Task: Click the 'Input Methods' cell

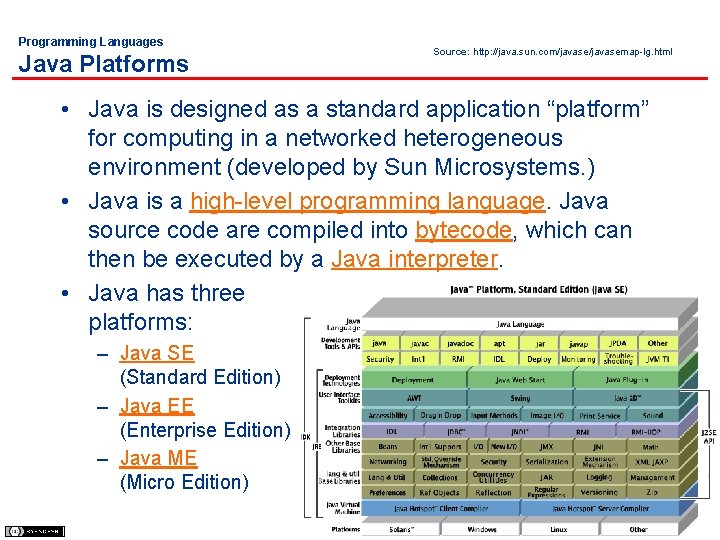Action: (494, 415)
